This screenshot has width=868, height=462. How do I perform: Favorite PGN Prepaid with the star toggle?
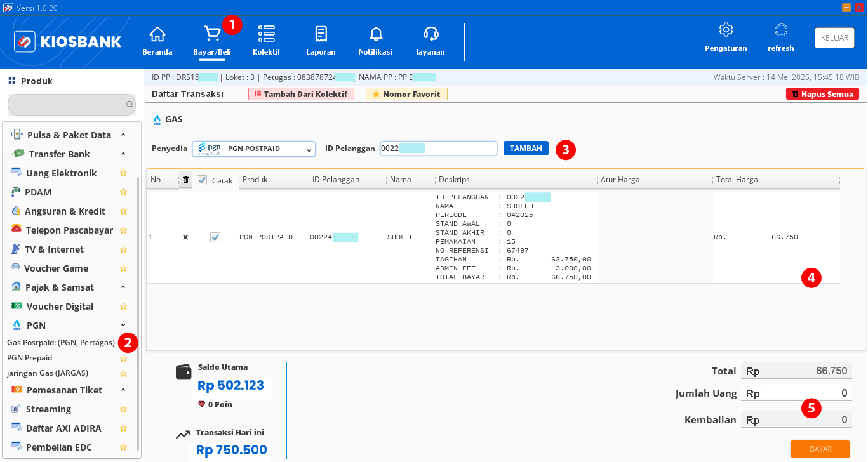(123, 358)
